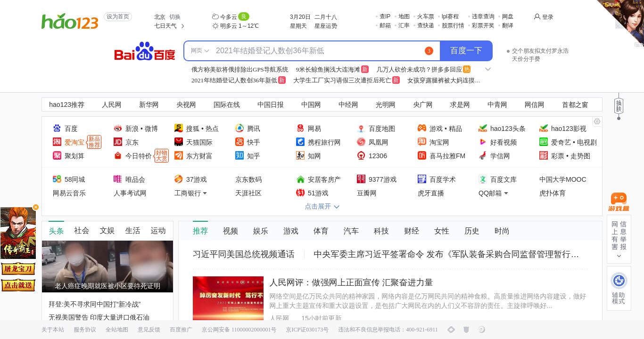Open Ximalaya FM icon link

pos(422,156)
